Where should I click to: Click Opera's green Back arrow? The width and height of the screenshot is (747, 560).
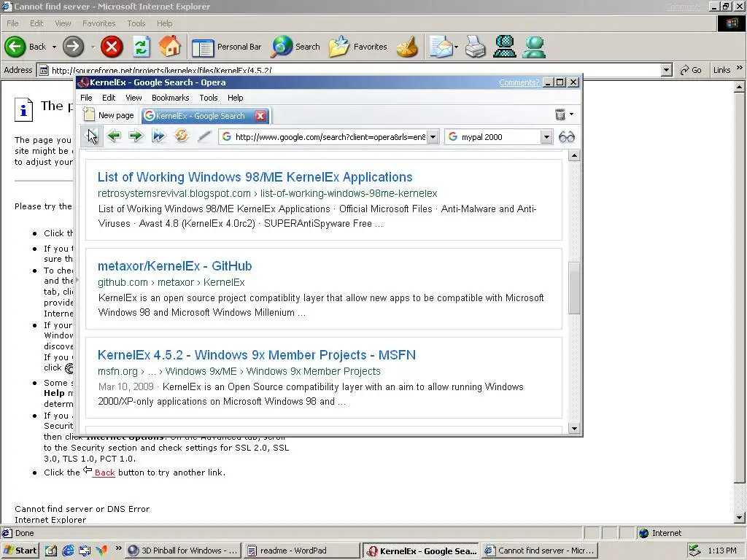point(113,136)
